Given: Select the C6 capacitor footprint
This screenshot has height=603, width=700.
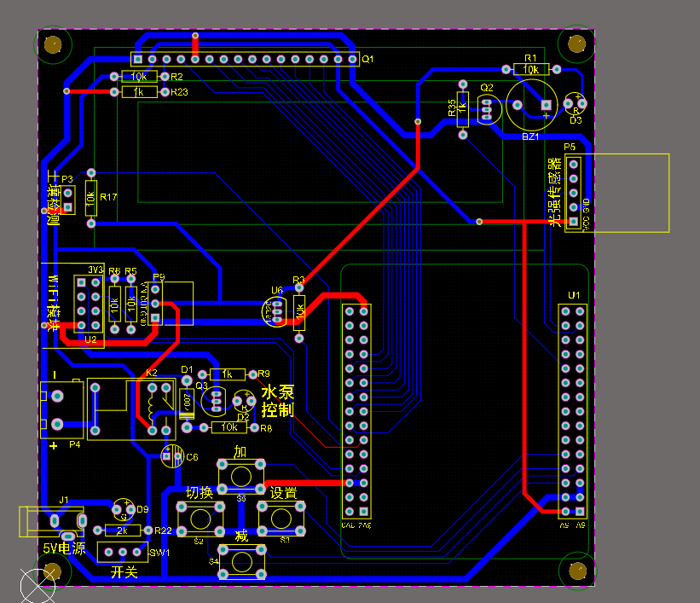Looking at the screenshot, I should pos(172,456).
